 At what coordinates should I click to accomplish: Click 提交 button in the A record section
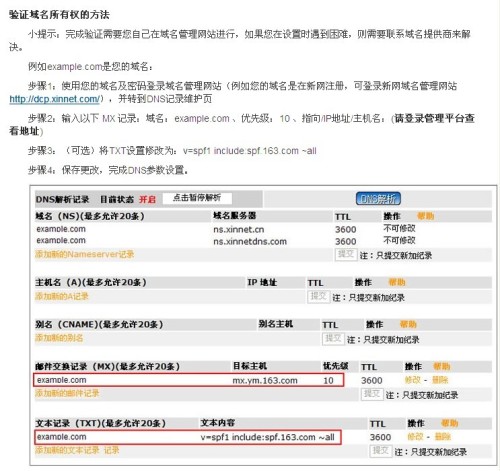(318, 297)
